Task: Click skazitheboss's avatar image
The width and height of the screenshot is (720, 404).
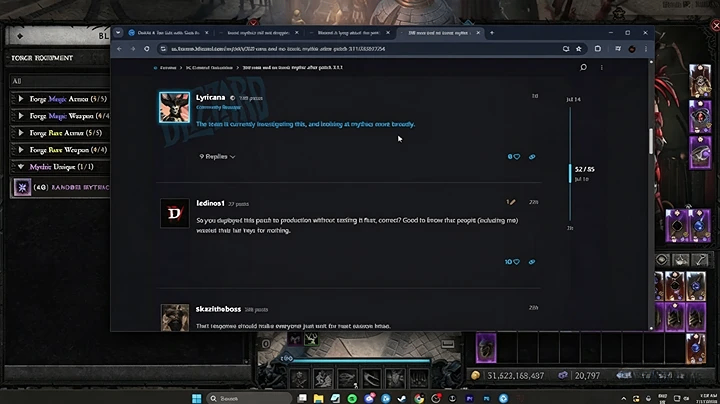Action: (x=174, y=317)
